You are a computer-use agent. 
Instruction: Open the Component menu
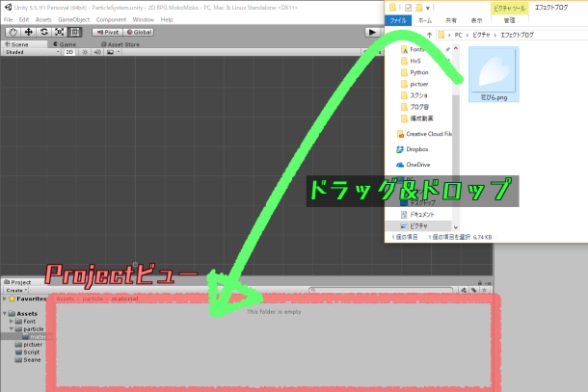click(x=111, y=19)
